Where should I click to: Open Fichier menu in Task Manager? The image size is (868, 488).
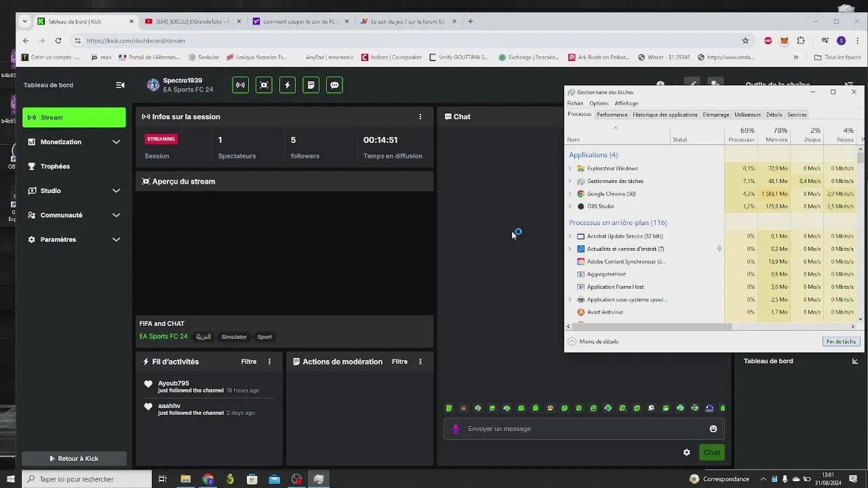[575, 103]
